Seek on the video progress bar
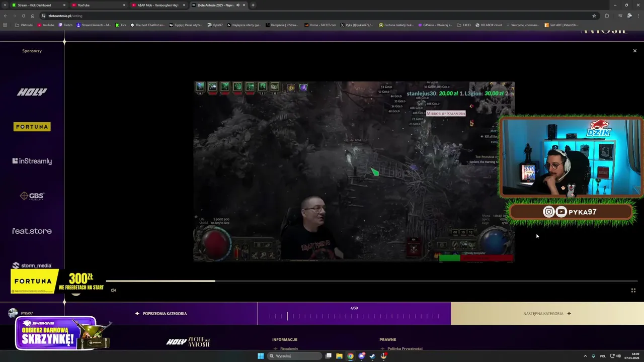The height and width of the screenshot is (362, 644). (372, 281)
